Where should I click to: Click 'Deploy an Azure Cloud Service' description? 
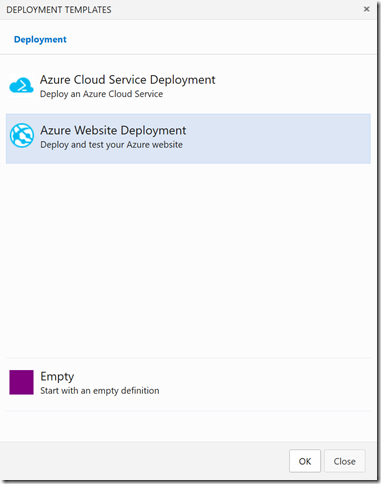pyautogui.click(x=101, y=94)
